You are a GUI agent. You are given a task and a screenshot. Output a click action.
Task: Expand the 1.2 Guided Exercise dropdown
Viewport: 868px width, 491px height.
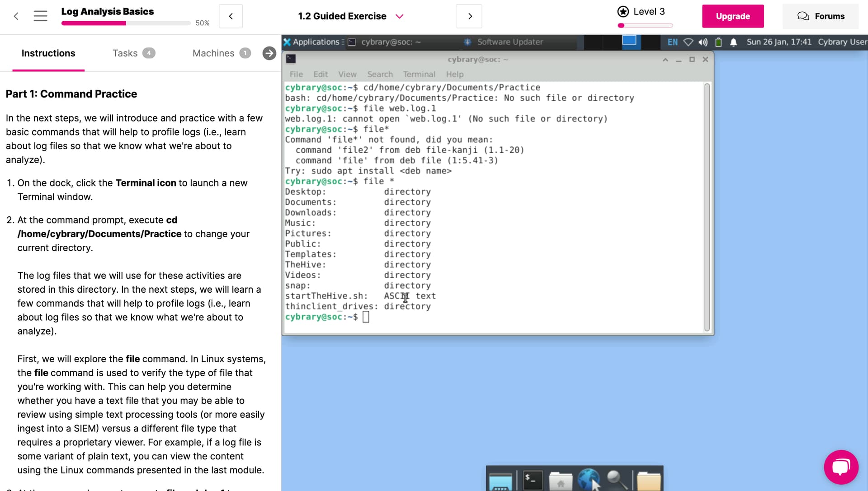[x=399, y=16]
